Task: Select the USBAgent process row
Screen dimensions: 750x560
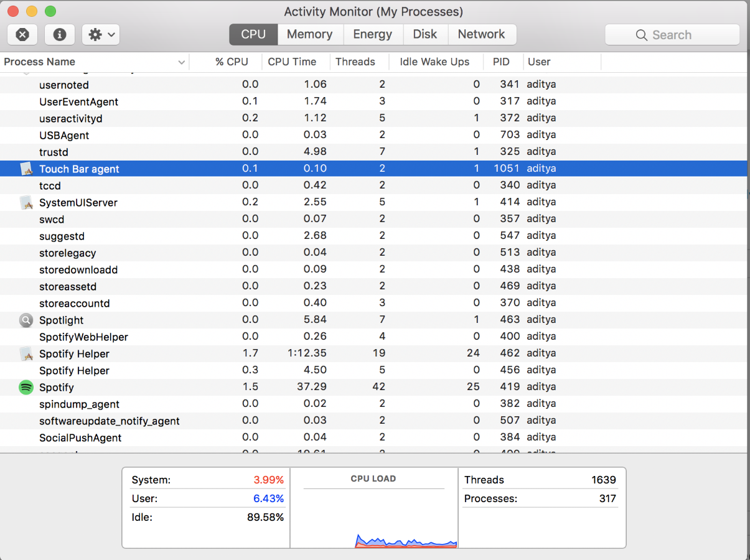Action: coord(373,135)
